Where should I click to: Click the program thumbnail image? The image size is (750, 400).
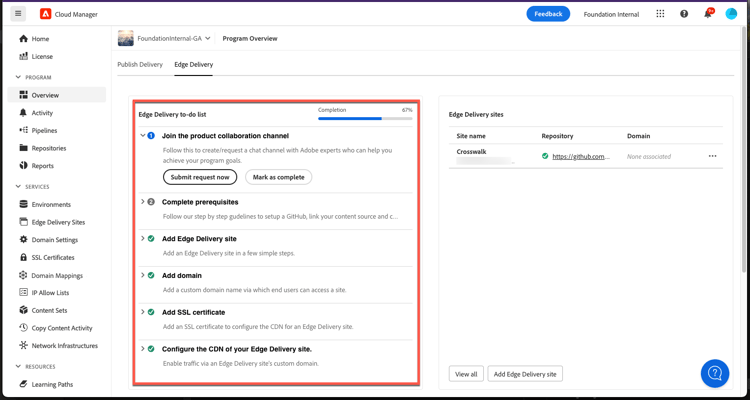point(126,38)
